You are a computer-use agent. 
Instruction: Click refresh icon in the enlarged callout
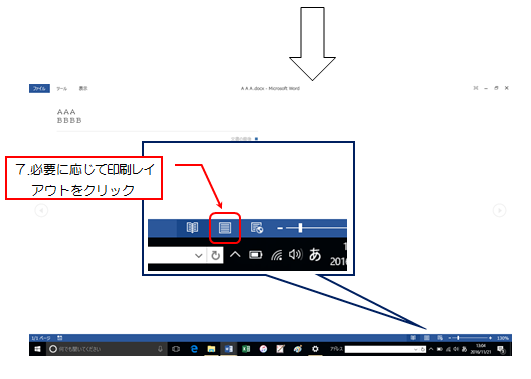click(215, 255)
